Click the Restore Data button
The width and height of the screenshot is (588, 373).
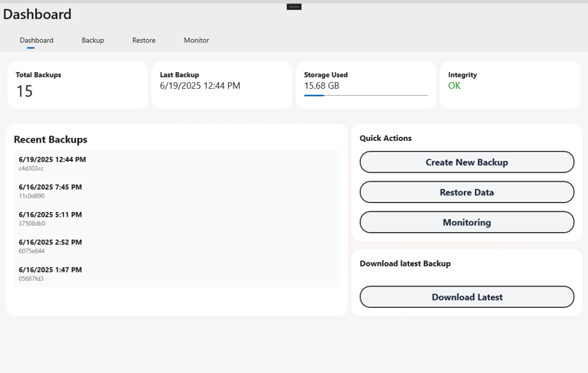click(466, 192)
